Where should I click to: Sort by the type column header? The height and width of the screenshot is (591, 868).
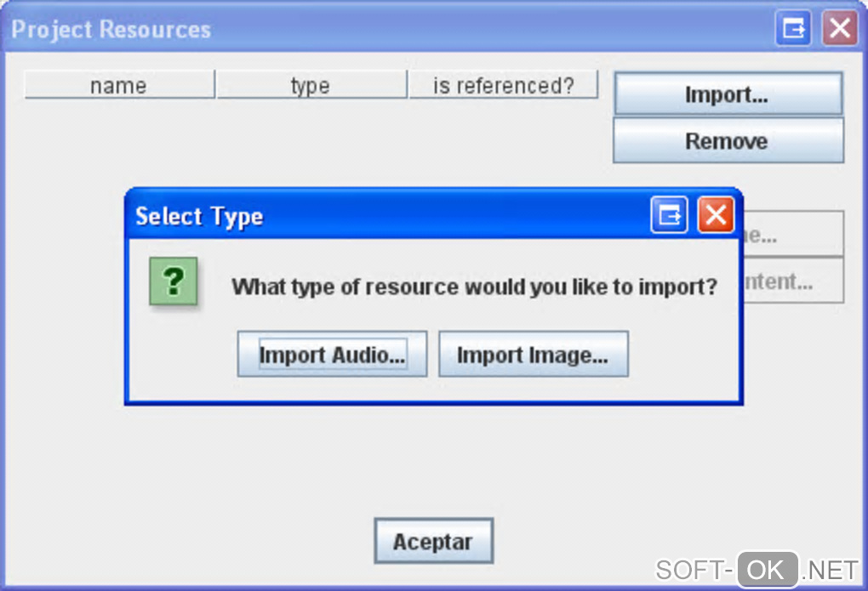pyautogui.click(x=311, y=86)
